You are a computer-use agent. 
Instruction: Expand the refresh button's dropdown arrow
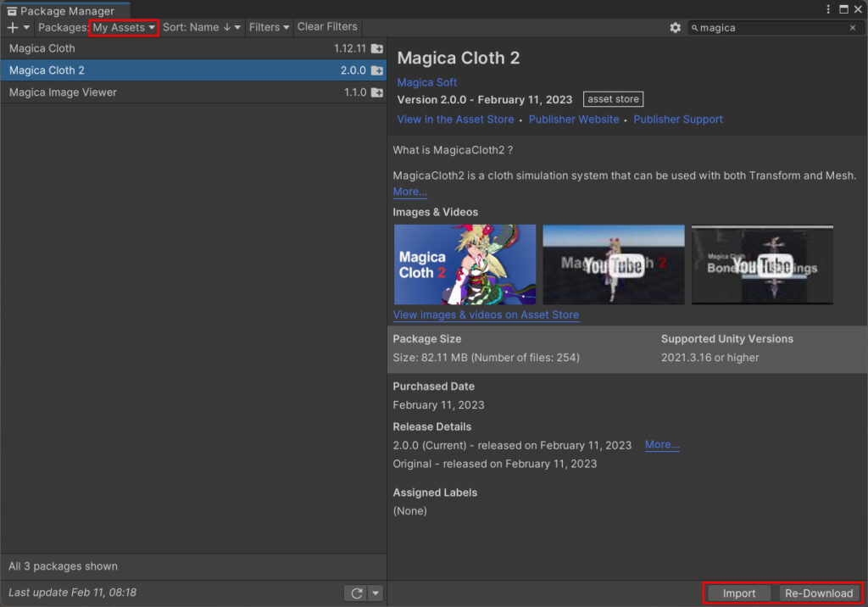tap(375, 593)
